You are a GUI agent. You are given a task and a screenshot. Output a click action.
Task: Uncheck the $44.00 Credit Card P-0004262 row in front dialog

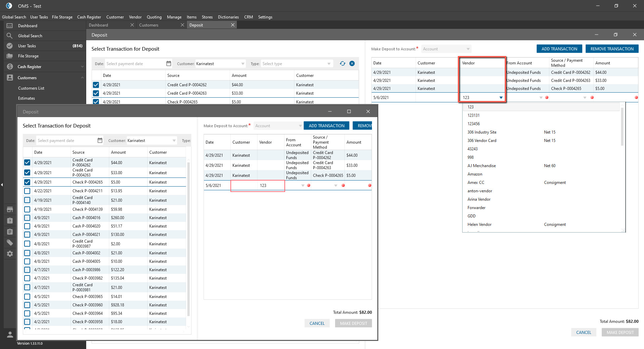click(27, 162)
